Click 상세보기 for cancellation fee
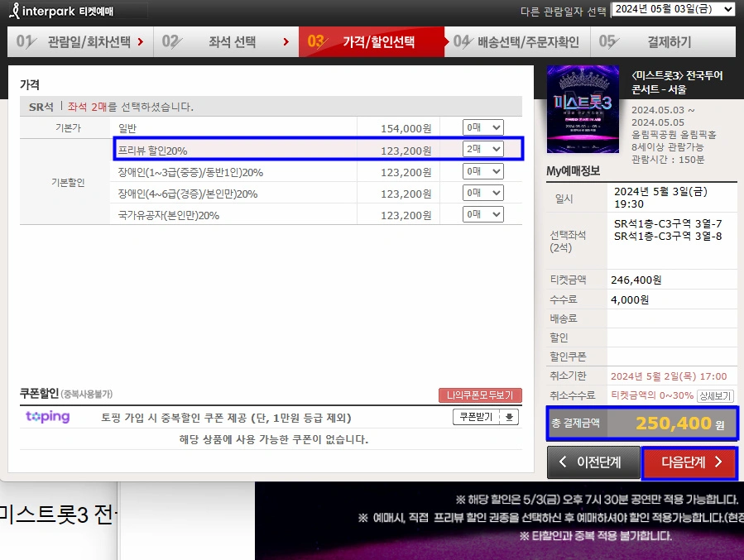744x560 pixels. tap(715, 396)
